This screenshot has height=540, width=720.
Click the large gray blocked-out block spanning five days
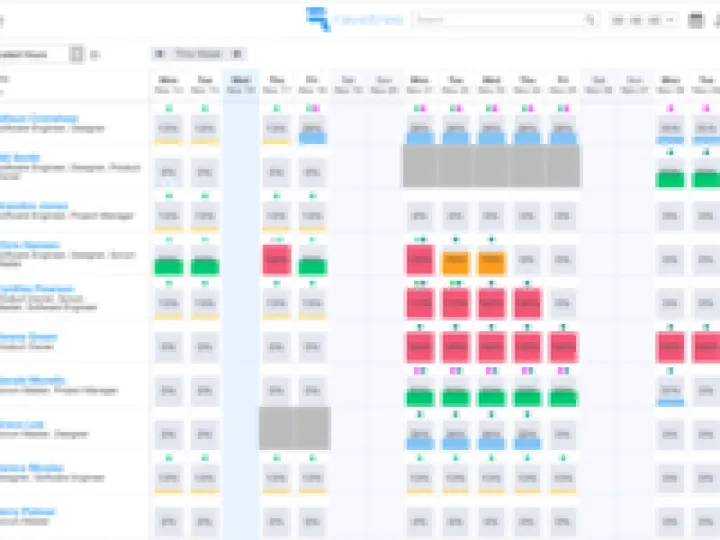[x=491, y=166]
